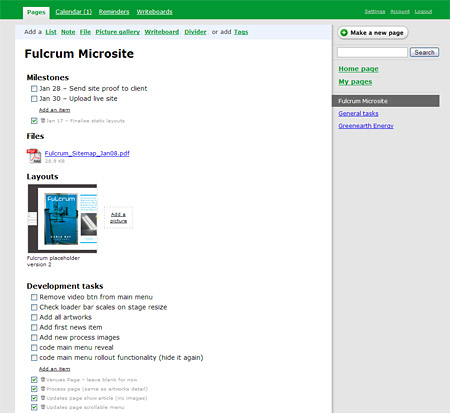Open the Writeboards tab
450x413 pixels.
tap(154, 12)
